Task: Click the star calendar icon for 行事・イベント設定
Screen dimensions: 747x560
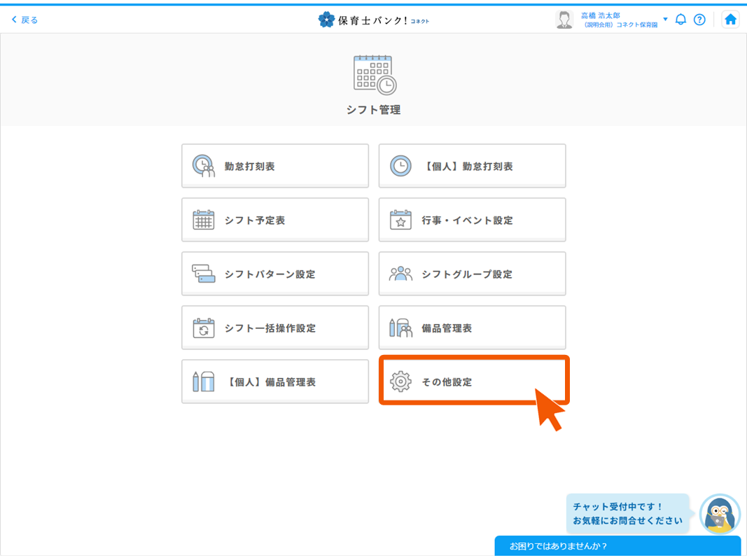Action: (400, 220)
